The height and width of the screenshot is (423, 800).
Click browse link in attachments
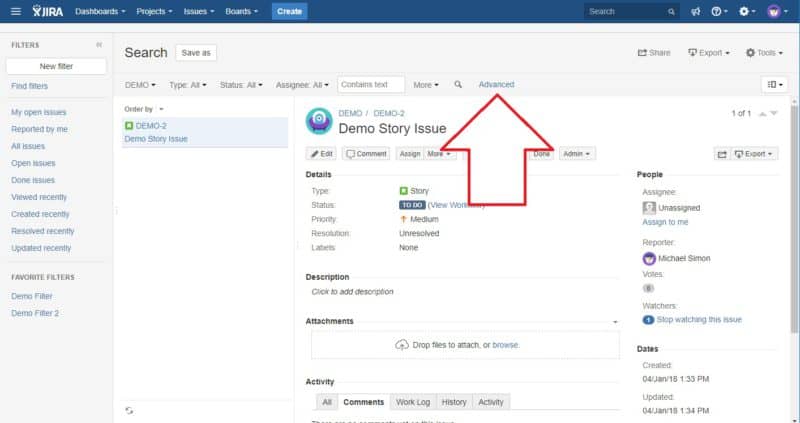[505, 345]
